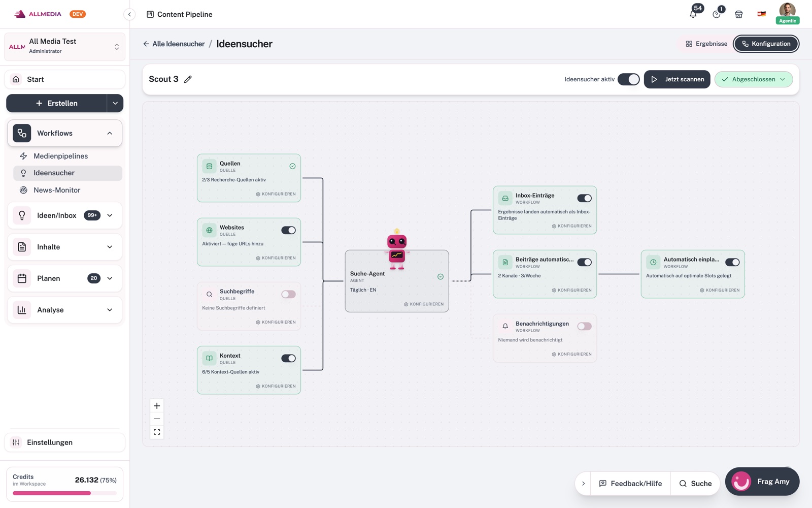Turn off Inbox-Einträge toggle

tap(584, 198)
